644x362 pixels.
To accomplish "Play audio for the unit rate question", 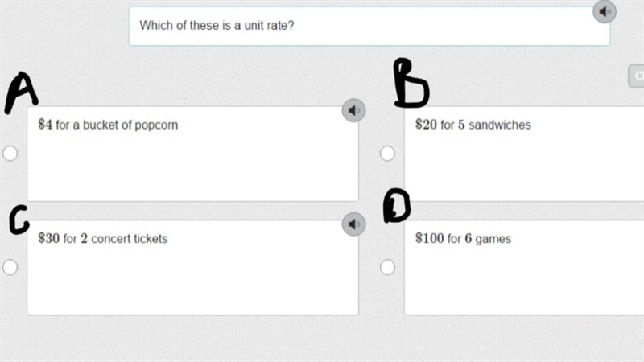I will (605, 11).
